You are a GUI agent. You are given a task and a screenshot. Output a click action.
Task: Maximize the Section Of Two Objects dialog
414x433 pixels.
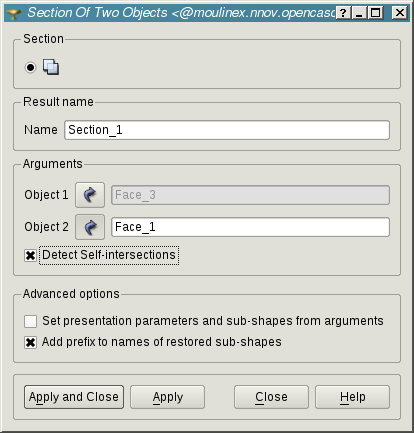tap(375, 13)
